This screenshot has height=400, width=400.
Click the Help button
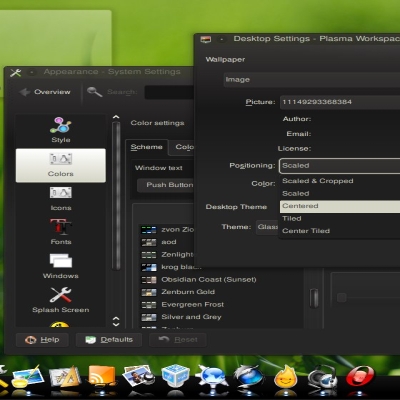coord(42,340)
